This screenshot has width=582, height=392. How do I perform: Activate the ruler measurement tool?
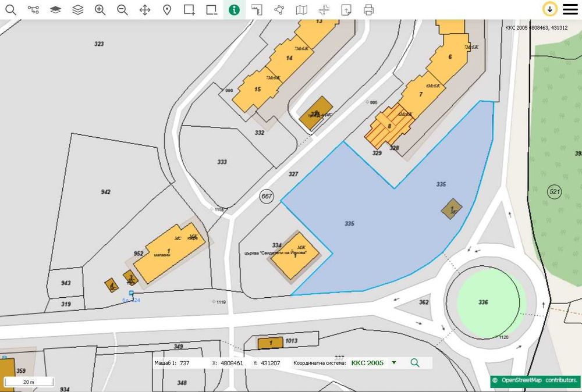[x=257, y=10]
